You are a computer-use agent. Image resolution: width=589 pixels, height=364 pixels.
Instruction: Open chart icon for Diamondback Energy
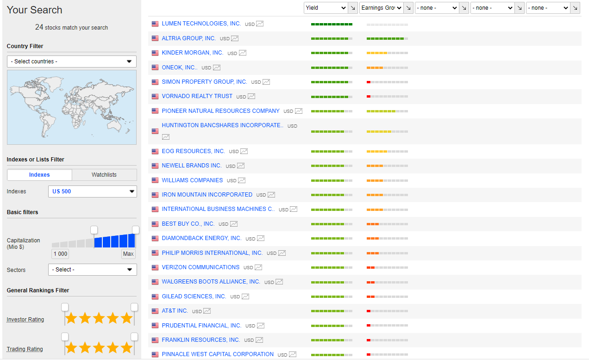tap(261, 238)
